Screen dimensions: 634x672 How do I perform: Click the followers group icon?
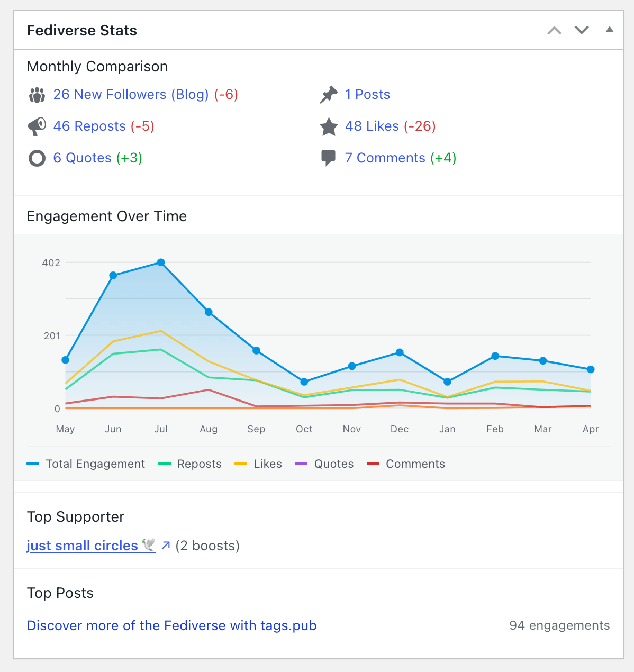[x=37, y=95]
